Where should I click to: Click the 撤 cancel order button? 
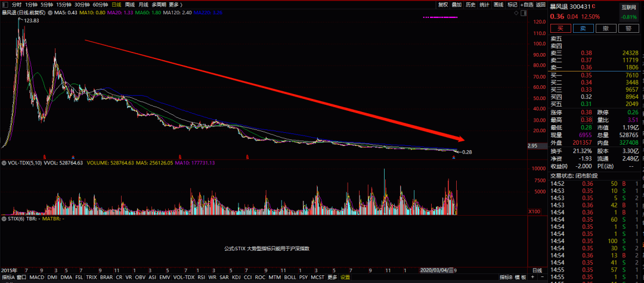pos(605,29)
